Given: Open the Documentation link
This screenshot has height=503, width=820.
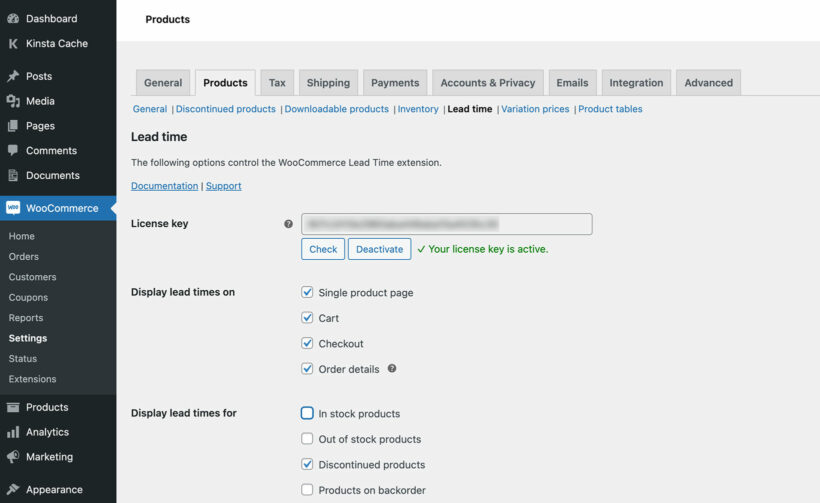Looking at the screenshot, I should pyautogui.click(x=164, y=186).
